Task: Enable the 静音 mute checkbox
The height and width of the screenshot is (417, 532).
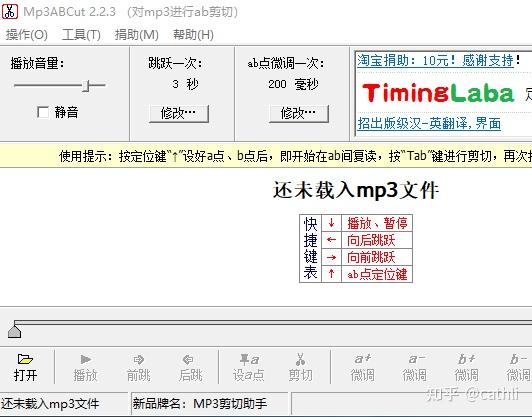Action: pos(43,112)
